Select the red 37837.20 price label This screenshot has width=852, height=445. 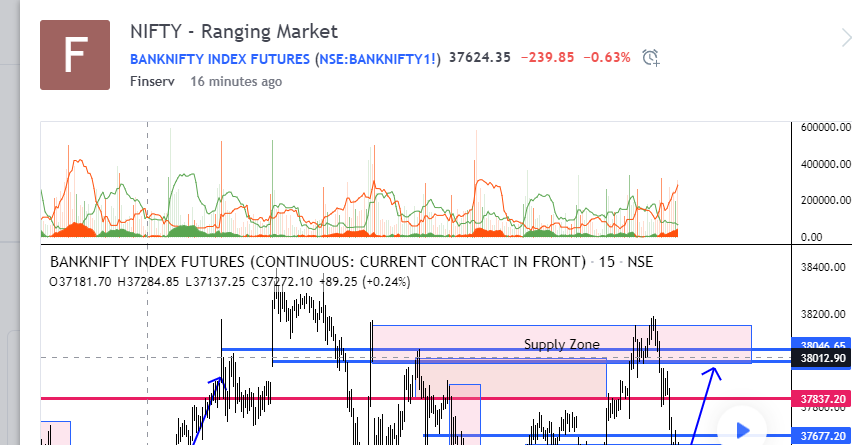[820, 399]
